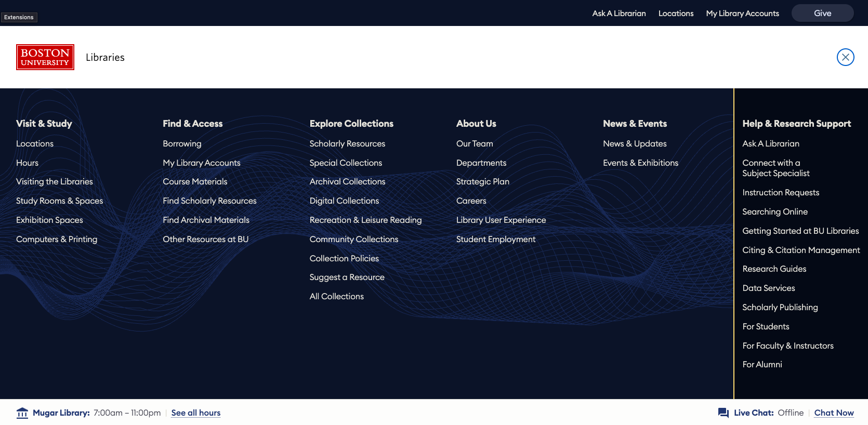Image resolution: width=868 pixels, height=425 pixels.
Task: Open Strategic Plan
Action: point(483,181)
